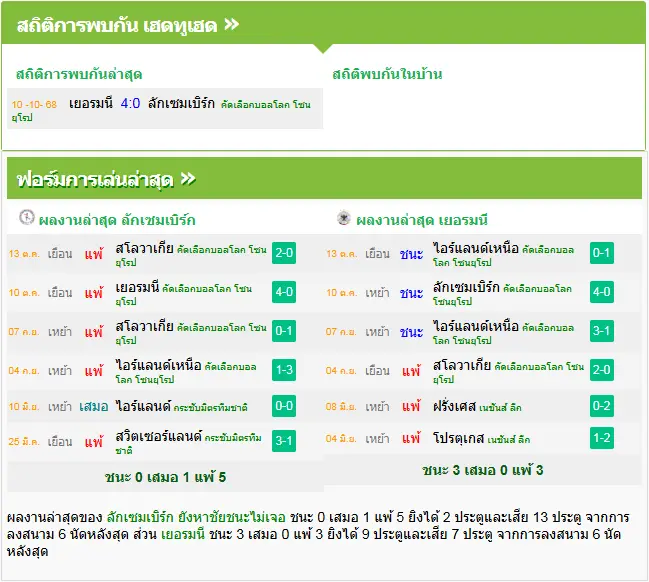Click the 25 มี.ค. date in Luxembourg's list
This screenshot has height=582, width=649.
point(24,442)
